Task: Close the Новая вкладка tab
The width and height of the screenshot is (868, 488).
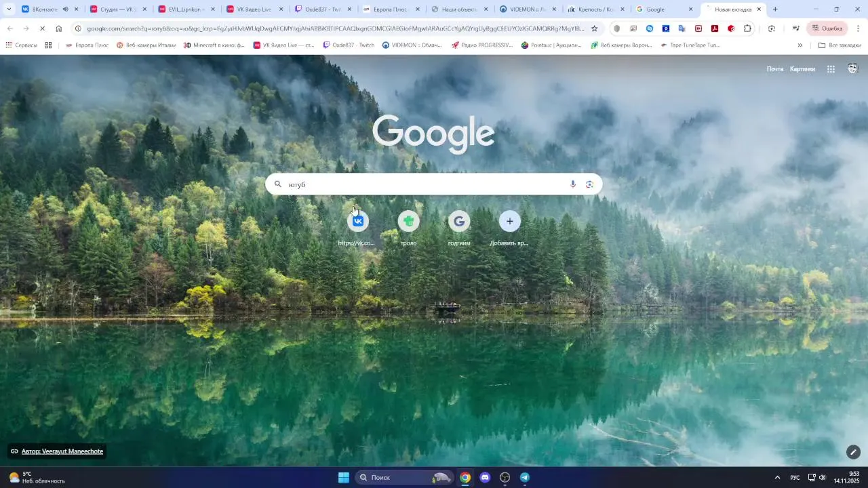Action: point(759,9)
